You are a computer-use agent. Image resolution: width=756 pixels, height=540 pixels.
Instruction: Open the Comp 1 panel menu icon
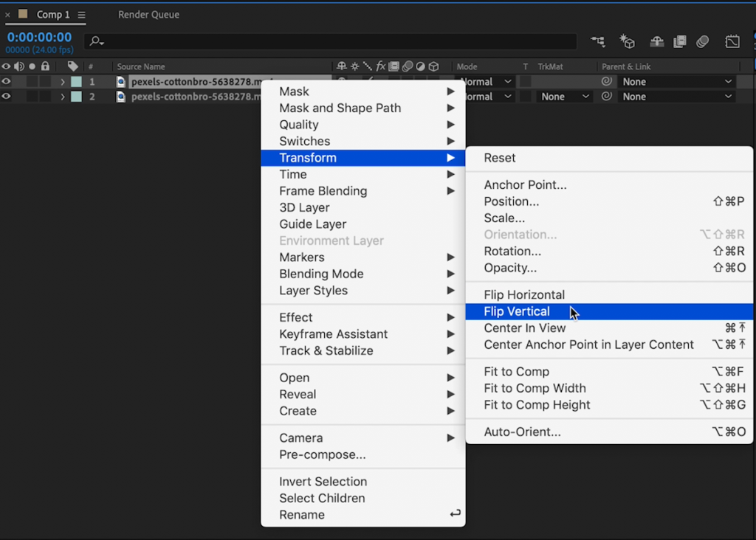click(x=81, y=15)
